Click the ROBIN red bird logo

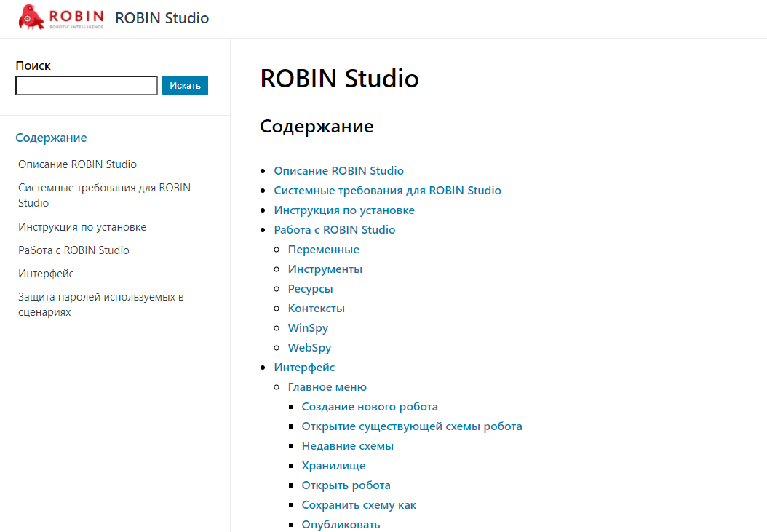[x=33, y=17]
